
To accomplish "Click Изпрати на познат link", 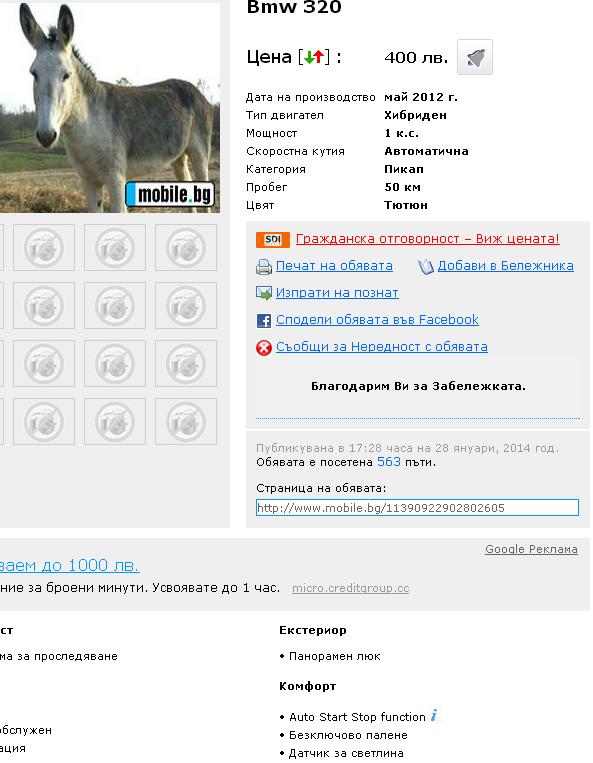I will click(x=337, y=292).
